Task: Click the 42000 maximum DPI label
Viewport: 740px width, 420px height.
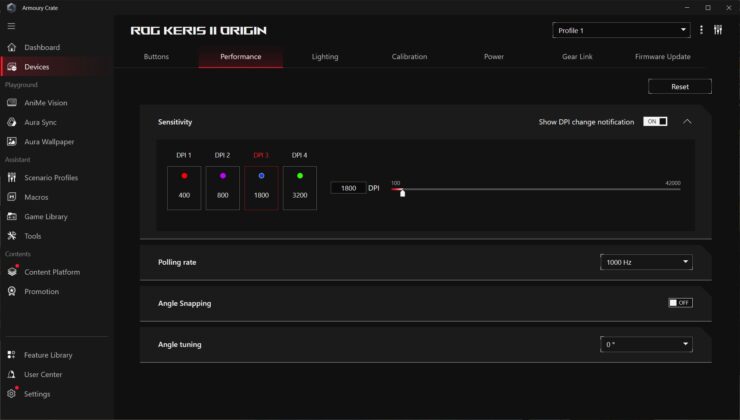Action: click(673, 183)
